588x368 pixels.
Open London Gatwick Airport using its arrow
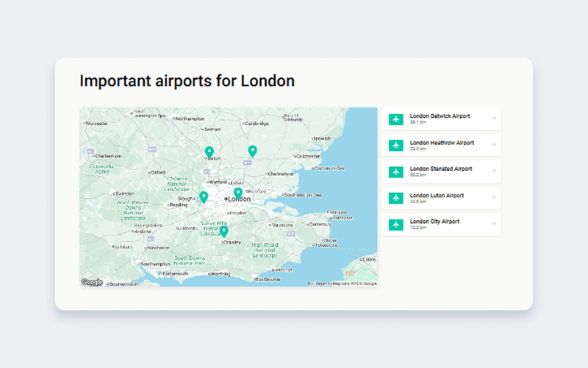pyautogui.click(x=493, y=118)
